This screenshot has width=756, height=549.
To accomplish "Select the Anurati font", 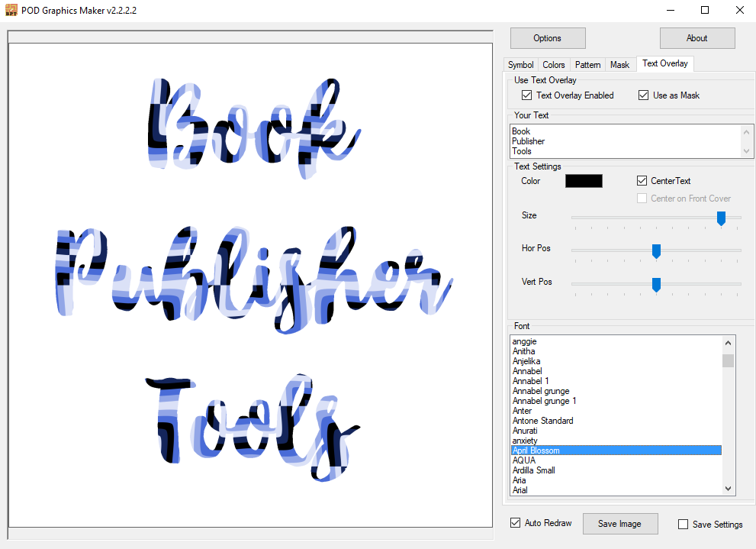I will [616, 431].
